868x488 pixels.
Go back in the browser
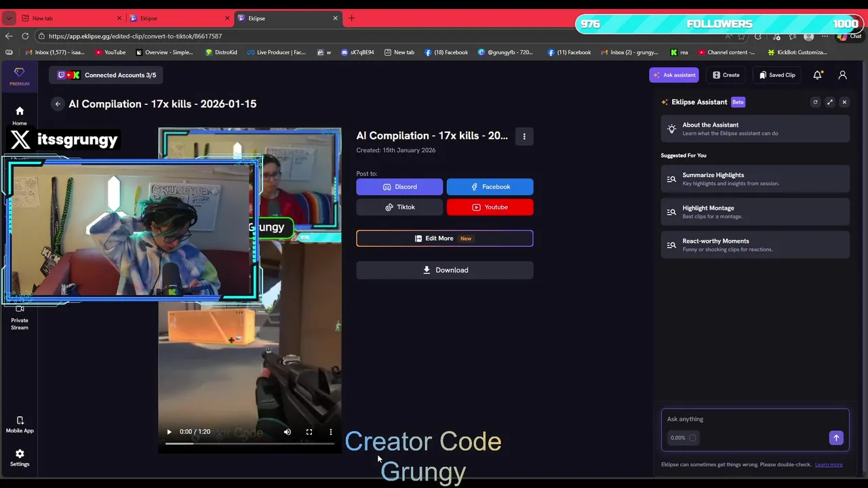(9, 36)
